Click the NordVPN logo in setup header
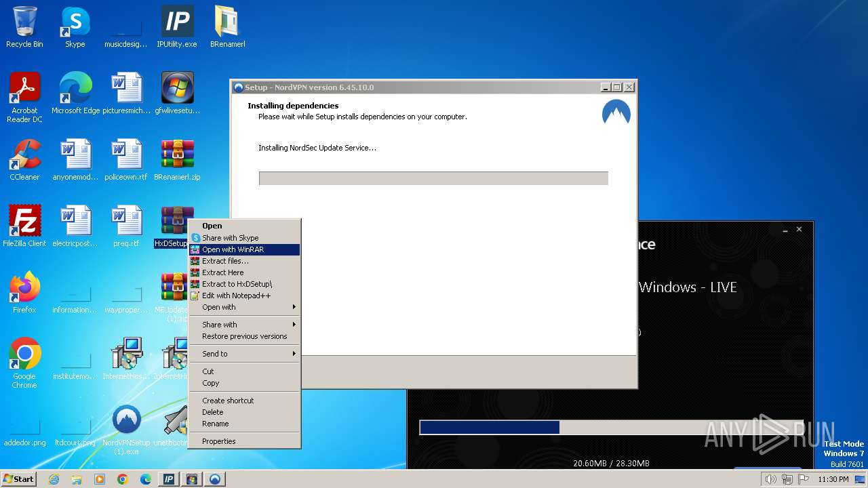The image size is (868, 488). 616,113
